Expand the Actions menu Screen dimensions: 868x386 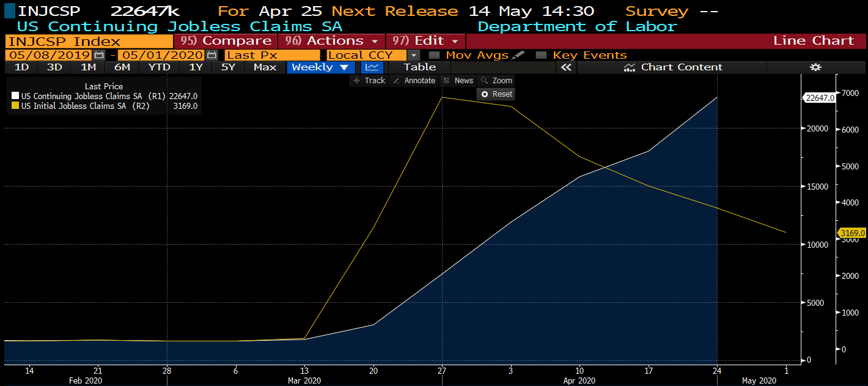332,41
